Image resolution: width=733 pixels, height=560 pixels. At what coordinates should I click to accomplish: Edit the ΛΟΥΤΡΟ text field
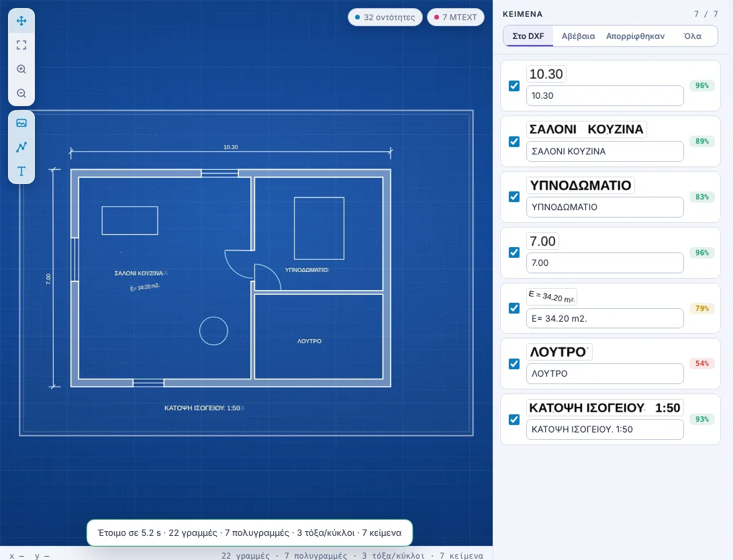(x=605, y=373)
